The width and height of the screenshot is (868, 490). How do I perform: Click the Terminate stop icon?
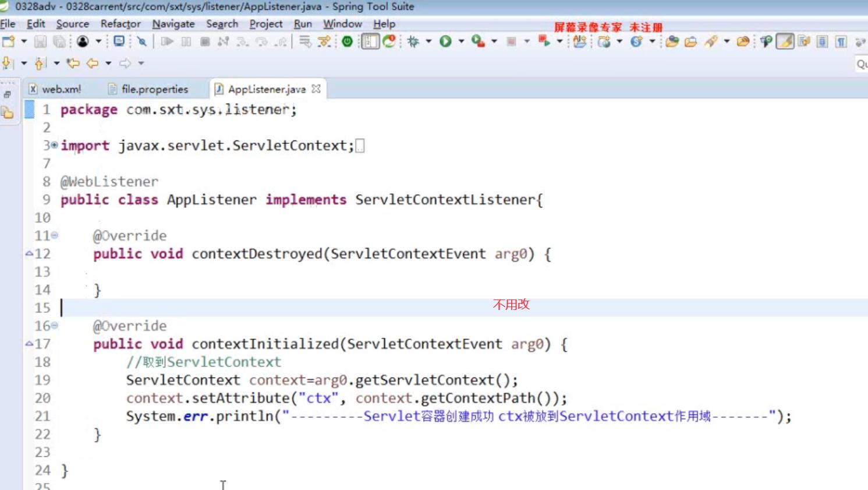pyautogui.click(x=205, y=41)
